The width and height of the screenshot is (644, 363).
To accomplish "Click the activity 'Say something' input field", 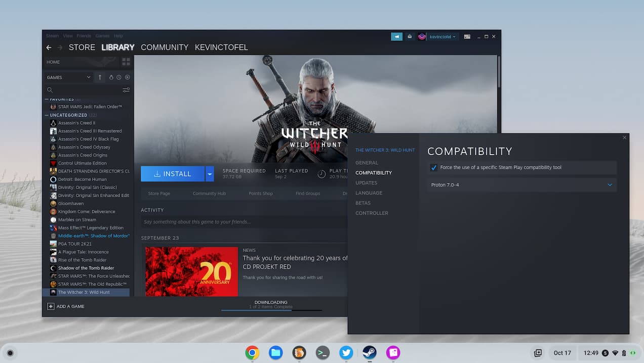I will click(244, 222).
